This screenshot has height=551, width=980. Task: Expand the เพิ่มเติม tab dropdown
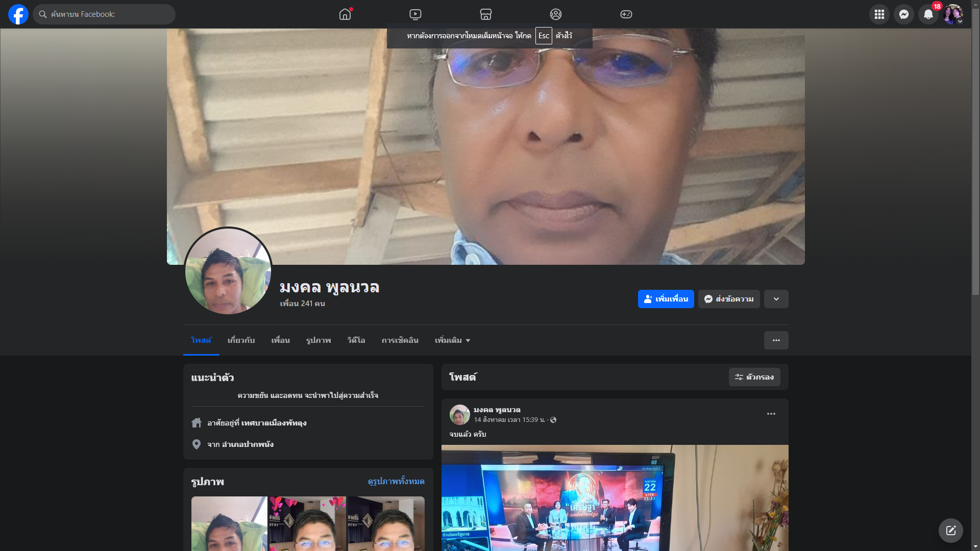pos(452,340)
